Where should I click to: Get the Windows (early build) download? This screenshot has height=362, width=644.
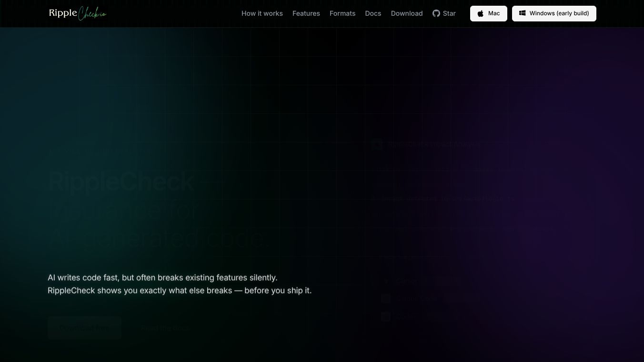click(x=554, y=13)
